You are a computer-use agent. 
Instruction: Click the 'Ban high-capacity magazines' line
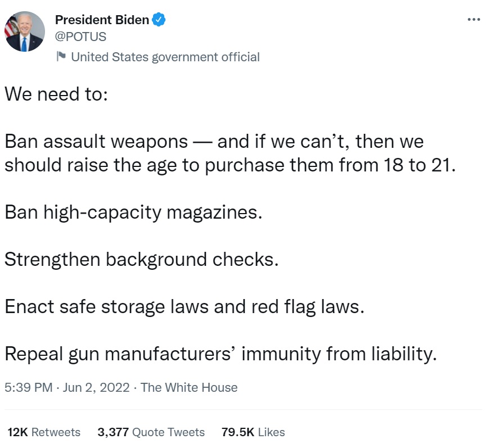click(x=133, y=212)
